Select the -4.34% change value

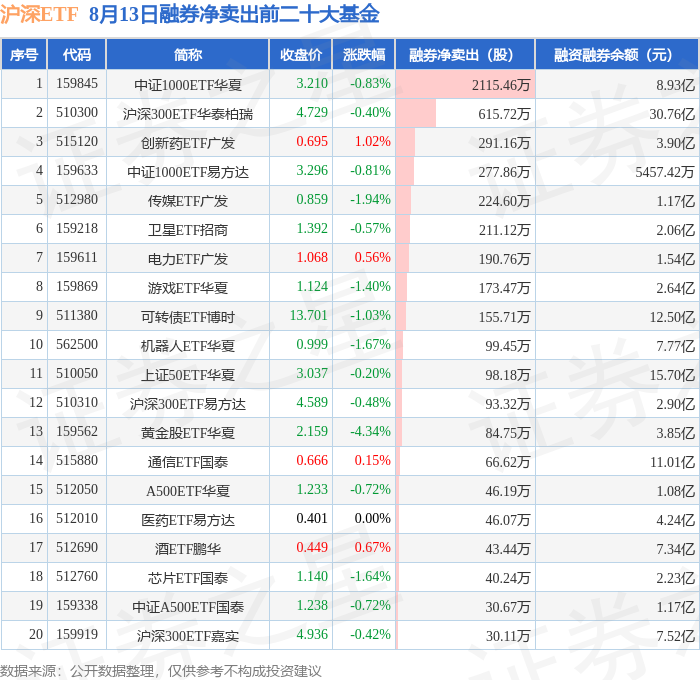(x=370, y=431)
